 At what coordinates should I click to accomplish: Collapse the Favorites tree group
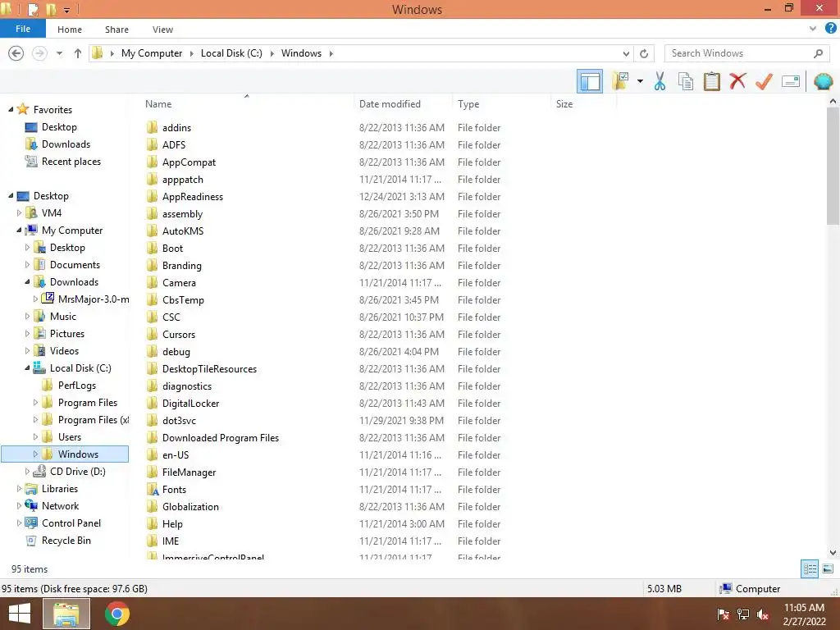point(10,109)
